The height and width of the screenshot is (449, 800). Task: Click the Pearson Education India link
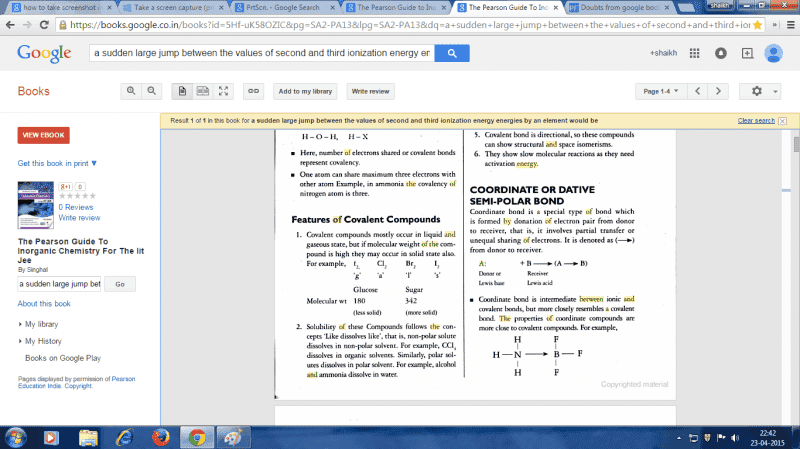pos(77,382)
